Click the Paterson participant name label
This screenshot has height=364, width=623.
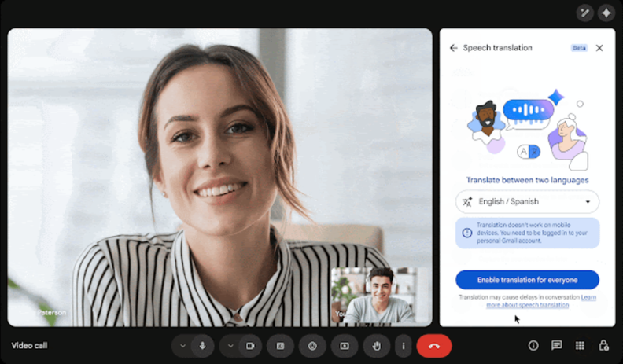pyautogui.click(x=52, y=313)
